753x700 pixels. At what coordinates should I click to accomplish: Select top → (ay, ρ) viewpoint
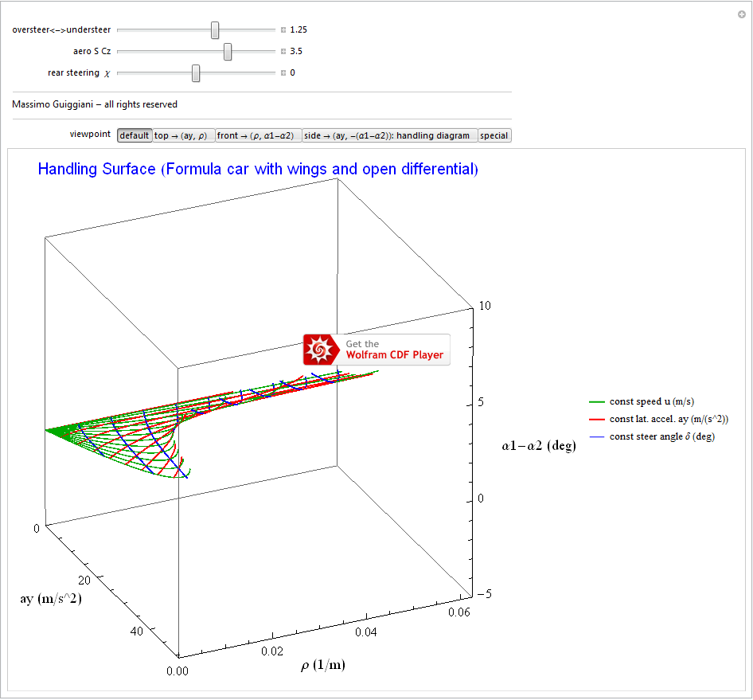[x=183, y=135]
